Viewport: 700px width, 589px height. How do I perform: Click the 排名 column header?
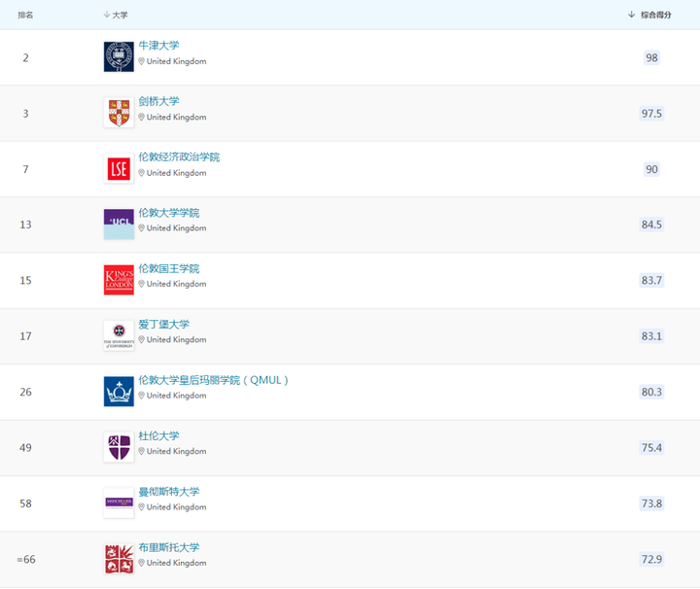pyautogui.click(x=25, y=15)
